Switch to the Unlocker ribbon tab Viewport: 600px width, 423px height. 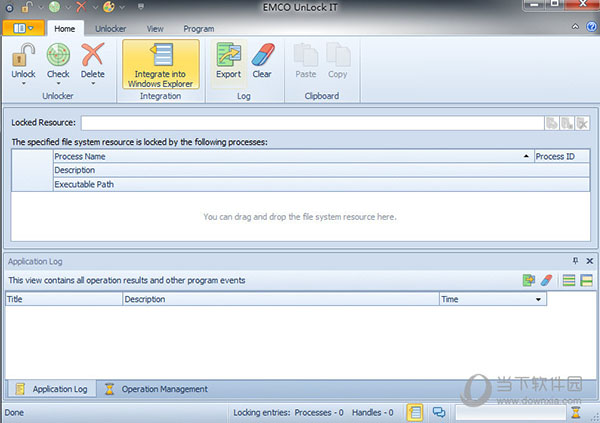tap(111, 29)
